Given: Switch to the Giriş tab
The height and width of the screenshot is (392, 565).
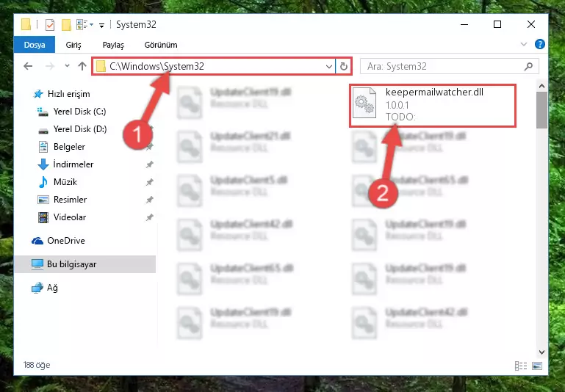Looking at the screenshot, I should [x=73, y=45].
